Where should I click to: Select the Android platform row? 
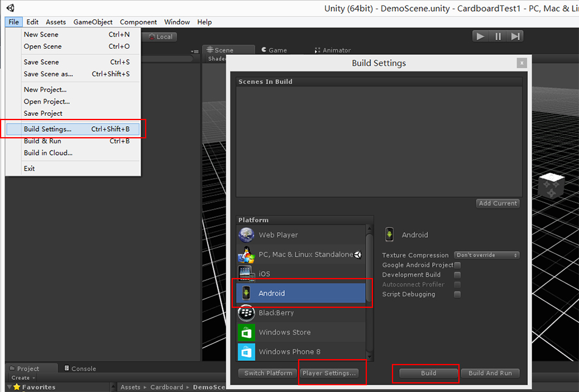tap(300, 293)
